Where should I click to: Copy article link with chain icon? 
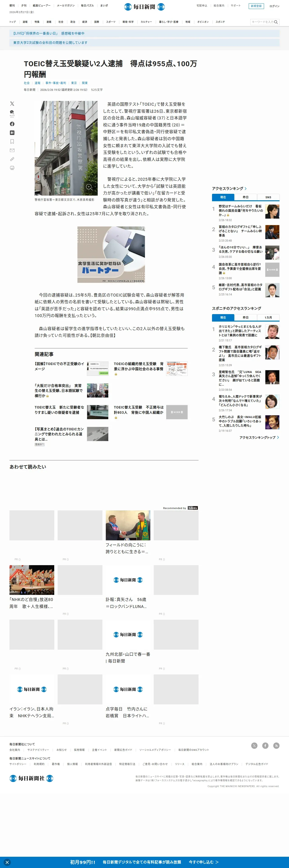[x=12, y=159]
